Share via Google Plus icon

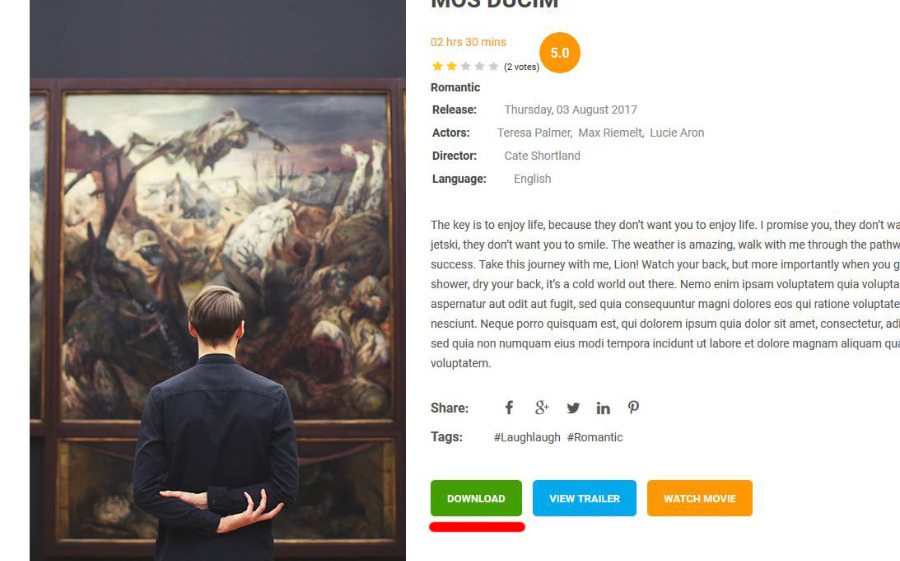pos(541,408)
